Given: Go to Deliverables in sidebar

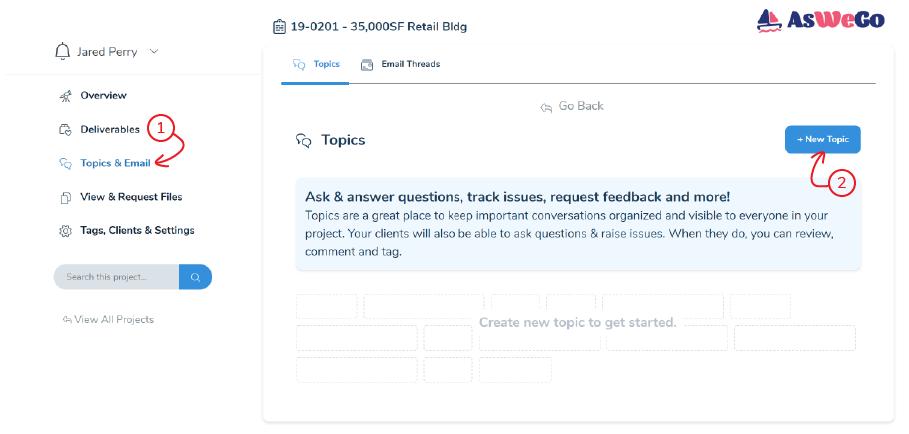Looking at the screenshot, I should pyautogui.click(x=110, y=129).
